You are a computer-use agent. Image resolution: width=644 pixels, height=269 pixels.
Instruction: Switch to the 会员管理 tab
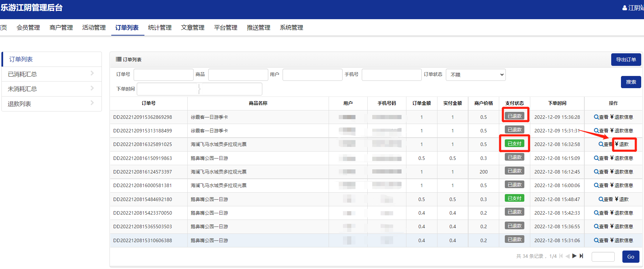(x=28, y=28)
